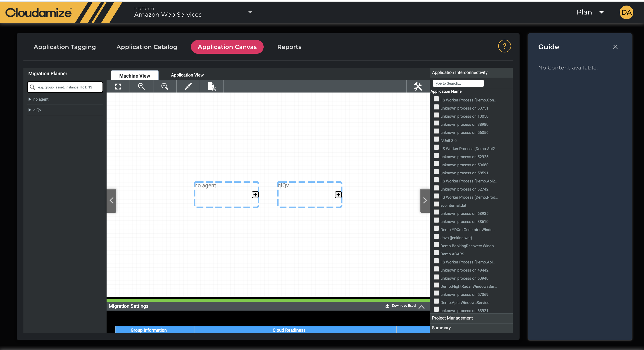This screenshot has width=644, height=350.
Task: Expand the Project Management section
Action: [x=452, y=318]
